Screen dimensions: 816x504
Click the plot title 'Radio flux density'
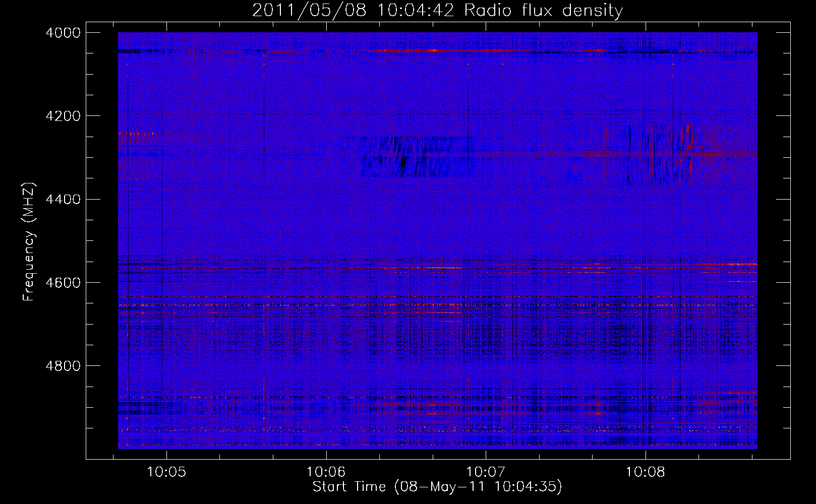pyautogui.click(x=543, y=10)
